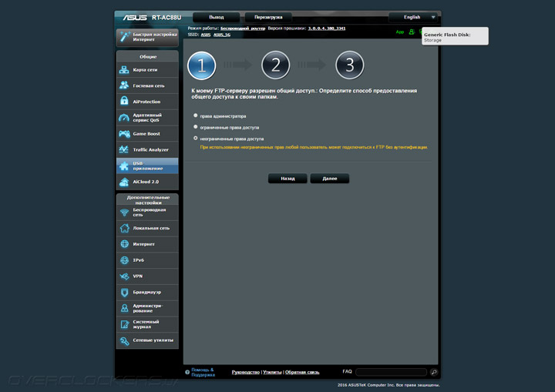Click the Game Boost menu label

tap(146, 134)
